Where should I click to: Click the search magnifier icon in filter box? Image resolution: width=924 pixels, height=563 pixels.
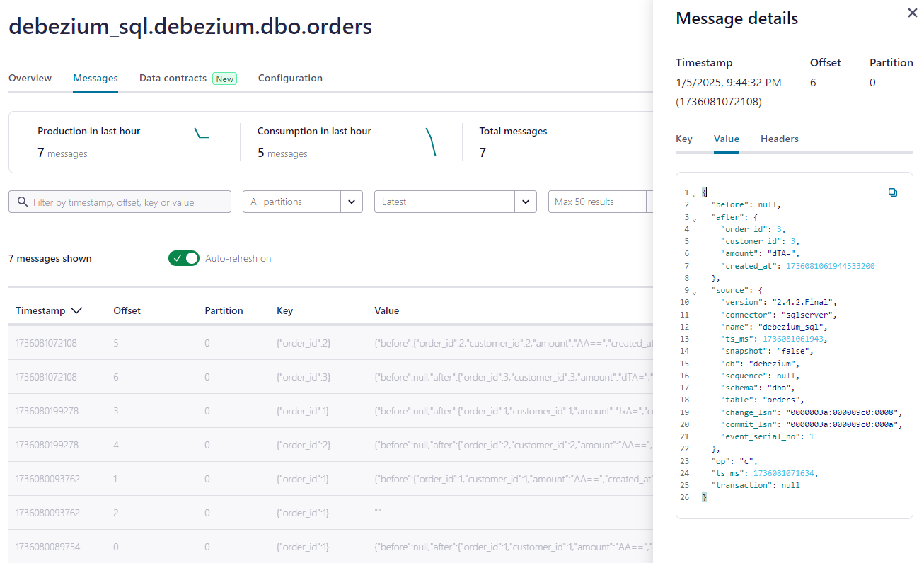click(x=23, y=202)
